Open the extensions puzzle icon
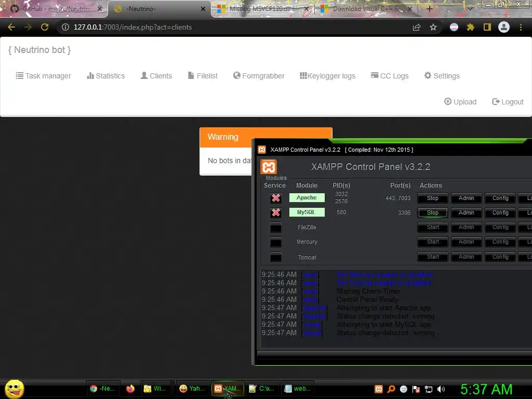 tap(470, 27)
